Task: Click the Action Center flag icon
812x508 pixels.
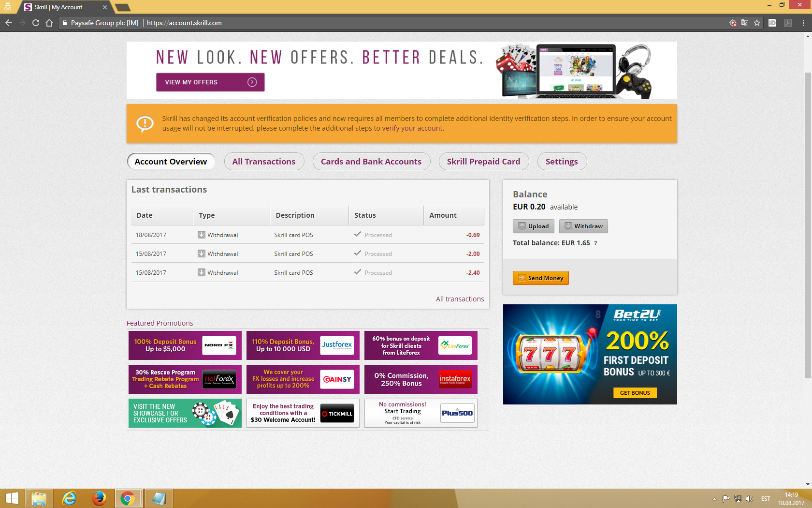Action: tap(726, 499)
